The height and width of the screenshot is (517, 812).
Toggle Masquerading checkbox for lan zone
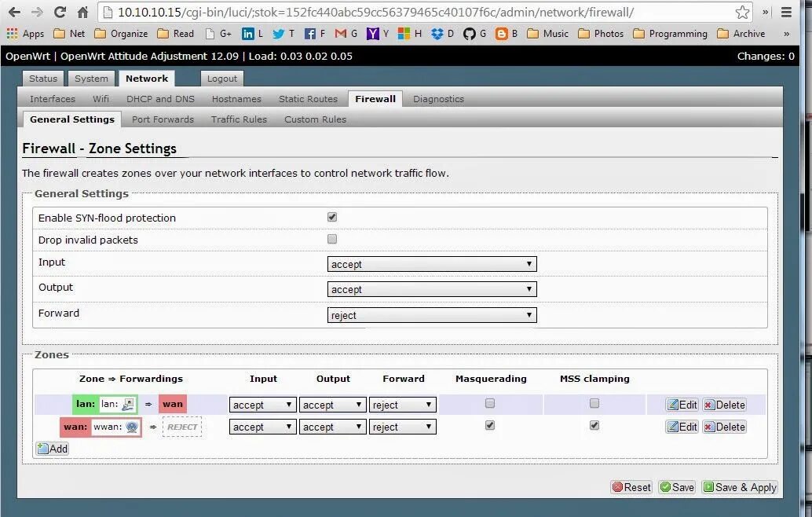[490, 403]
